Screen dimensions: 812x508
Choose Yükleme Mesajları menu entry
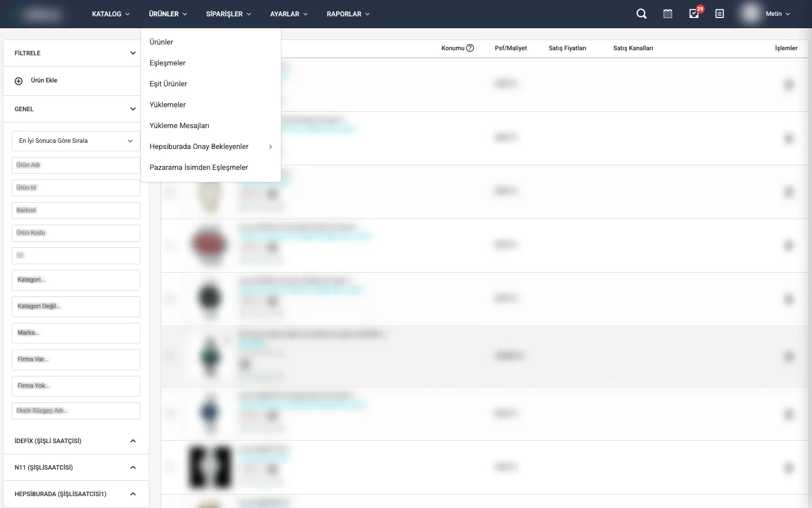coord(179,126)
